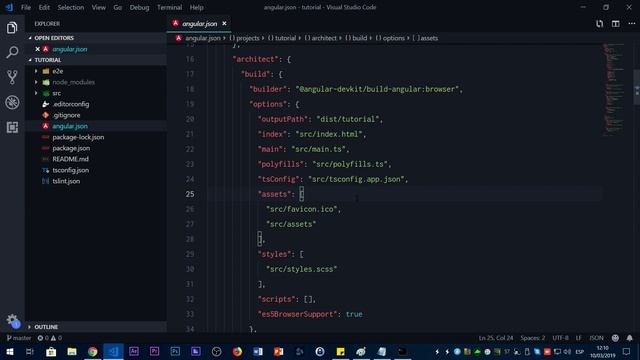
Task: Expand the node_modules folder
Action: tap(36, 82)
